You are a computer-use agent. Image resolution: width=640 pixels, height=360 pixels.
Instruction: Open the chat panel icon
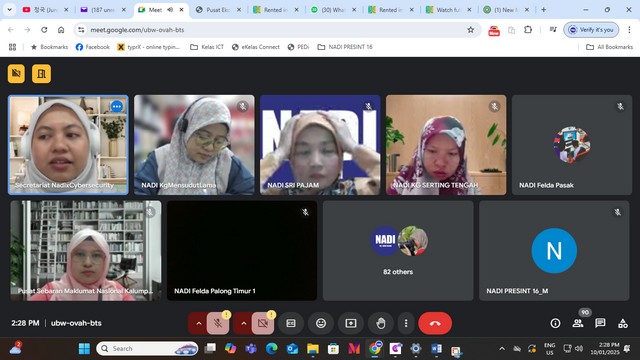600,323
